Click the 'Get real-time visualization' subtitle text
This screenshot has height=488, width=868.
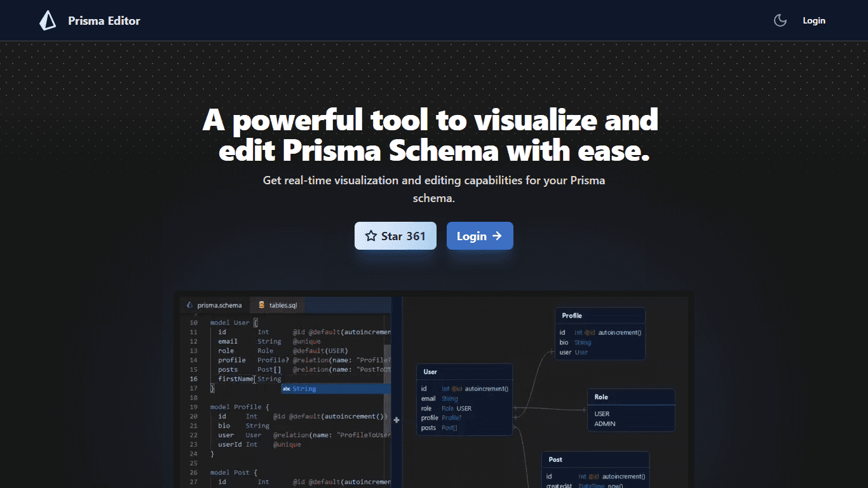[434, 189]
